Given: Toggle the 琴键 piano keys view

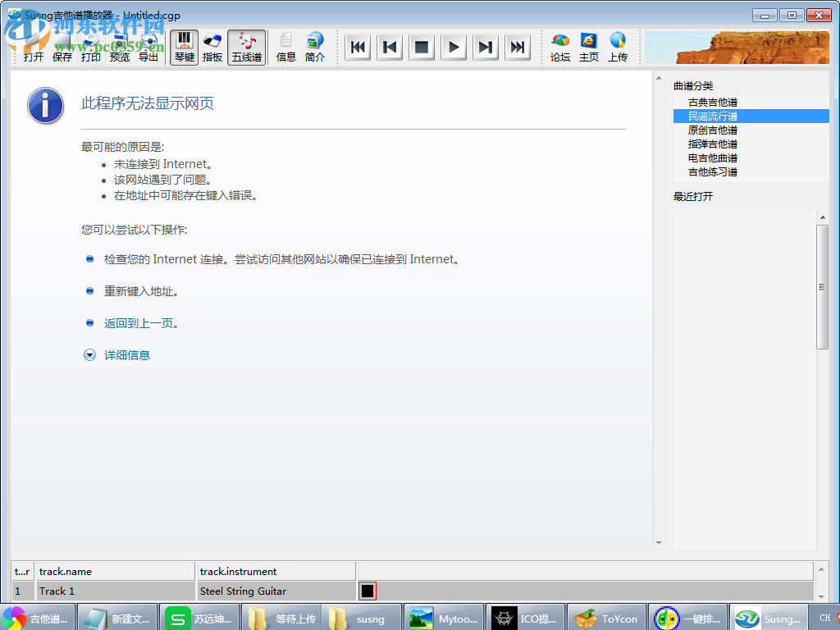Looking at the screenshot, I should coord(184,47).
